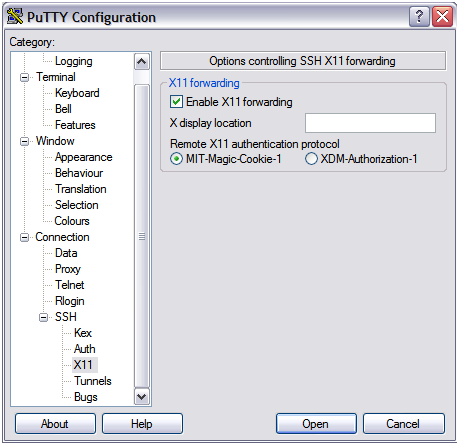The width and height of the screenshot is (458, 446).
Task: Select MIT-Magic-Cookie-1 authentication protocol
Action: coord(176,159)
